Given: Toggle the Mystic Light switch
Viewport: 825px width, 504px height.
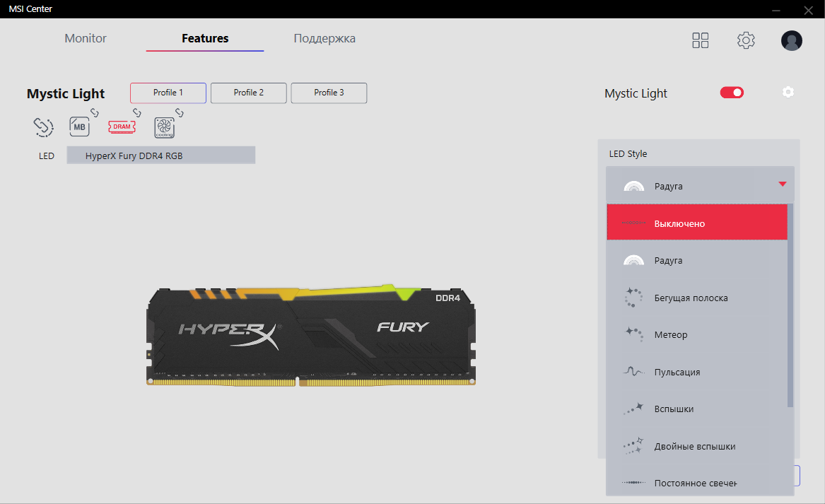Looking at the screenshot, I should click(x=732, y=93).
